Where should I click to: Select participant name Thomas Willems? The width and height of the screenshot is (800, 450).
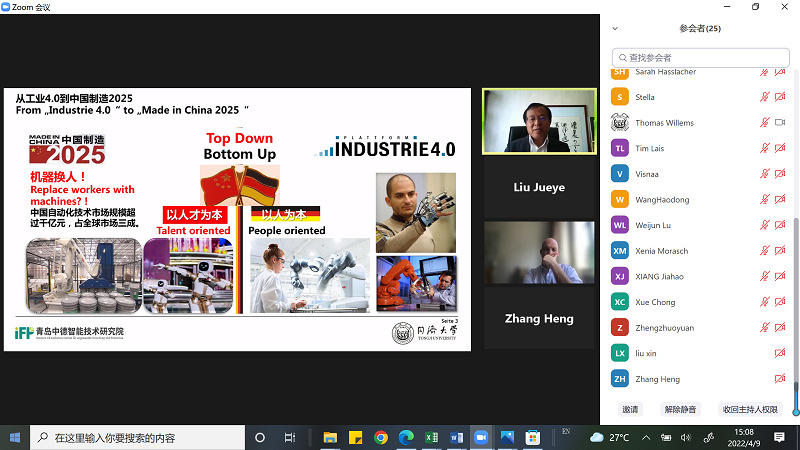(x=664, y=122)
